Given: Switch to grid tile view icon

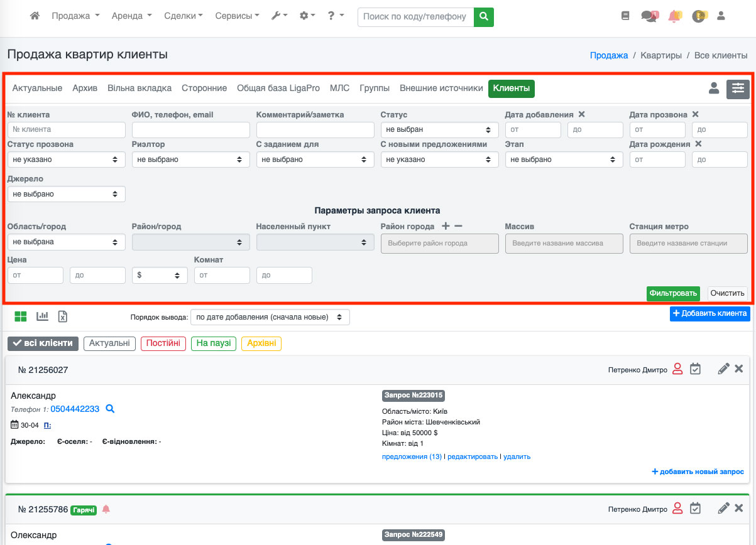Looking at the screenshot, I should (21, 316).
